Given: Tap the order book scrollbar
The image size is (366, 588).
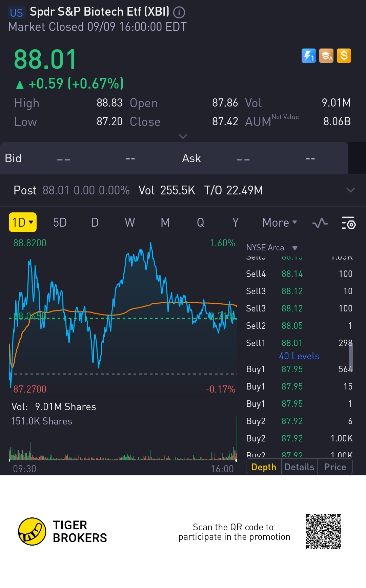Looking at the screenshot, I should click(x=351, y=357).
